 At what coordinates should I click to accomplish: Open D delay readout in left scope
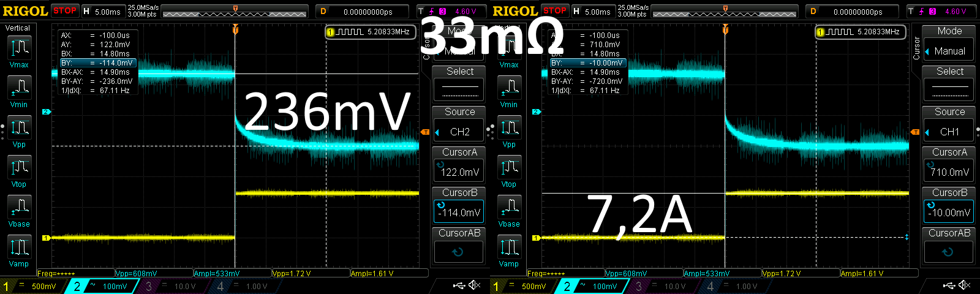[362, 12]
